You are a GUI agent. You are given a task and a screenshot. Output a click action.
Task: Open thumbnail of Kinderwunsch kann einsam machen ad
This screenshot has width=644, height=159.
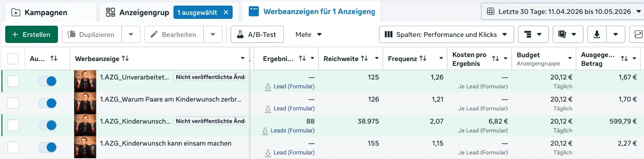(x=85, y=147)
